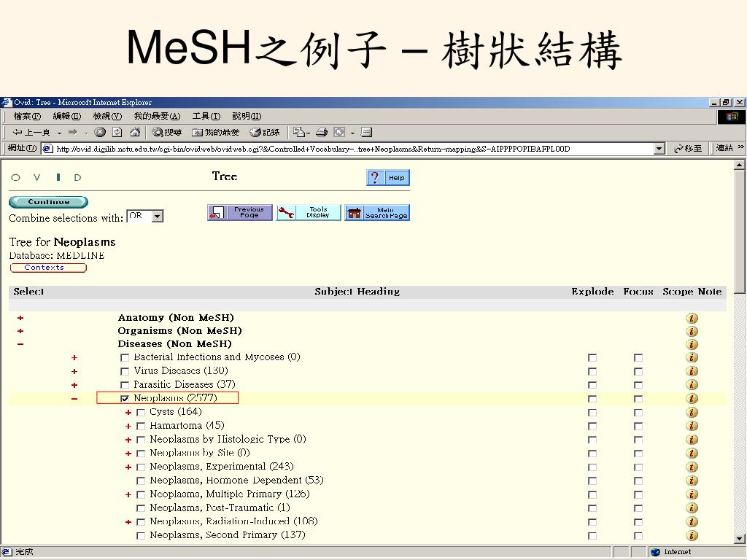Screen dimensions: 747x560
Task: Uncheck the Neoplasms (2577) select checkbox
Action: [125, 399]
